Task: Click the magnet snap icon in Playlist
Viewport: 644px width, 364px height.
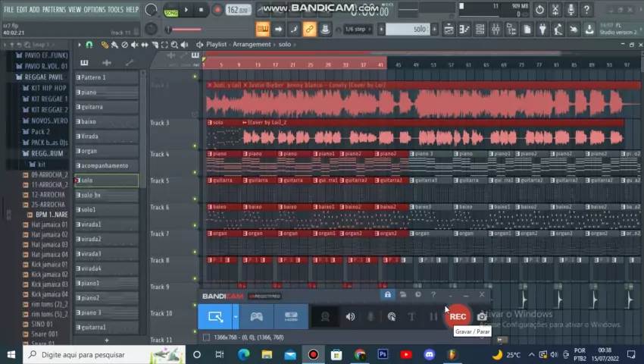Action: [x=89, y=45]
